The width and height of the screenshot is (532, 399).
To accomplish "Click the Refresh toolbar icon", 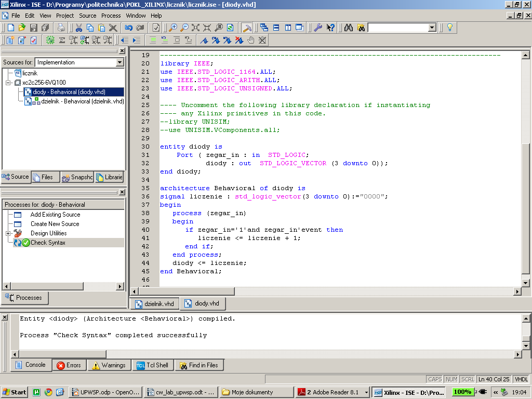I will [x=230, y=28].
